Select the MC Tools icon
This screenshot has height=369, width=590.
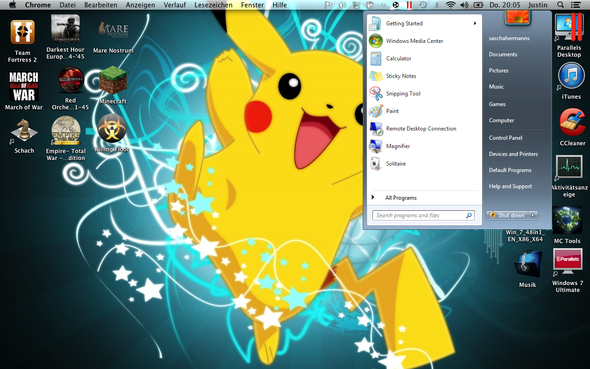point(567,220)
